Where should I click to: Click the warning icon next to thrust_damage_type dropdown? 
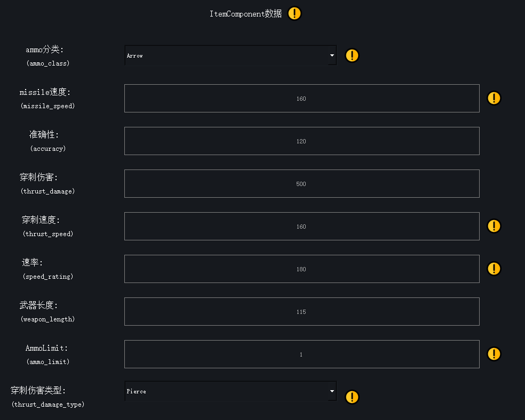(352, 397)
